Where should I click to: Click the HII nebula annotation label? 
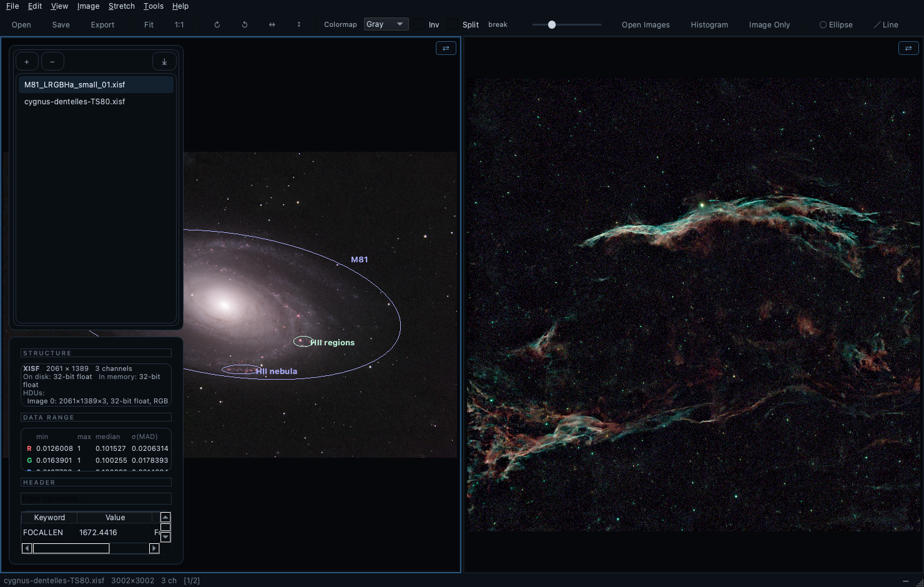click(277, 371)
